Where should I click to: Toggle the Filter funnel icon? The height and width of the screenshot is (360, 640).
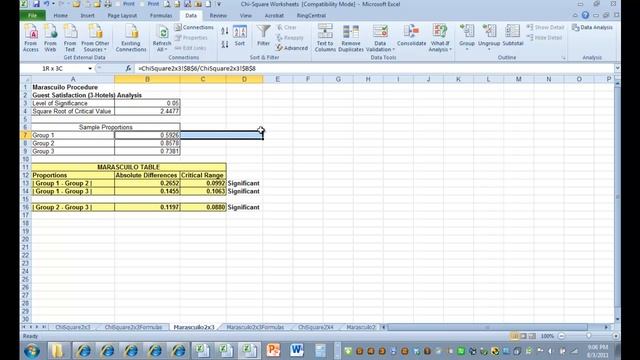(263, 36)
